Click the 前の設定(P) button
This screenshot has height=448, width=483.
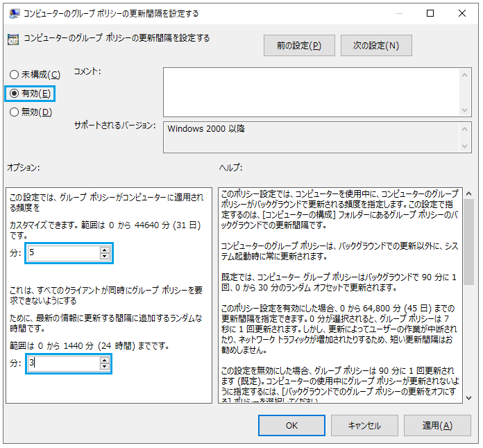click(x=299, y=46)
